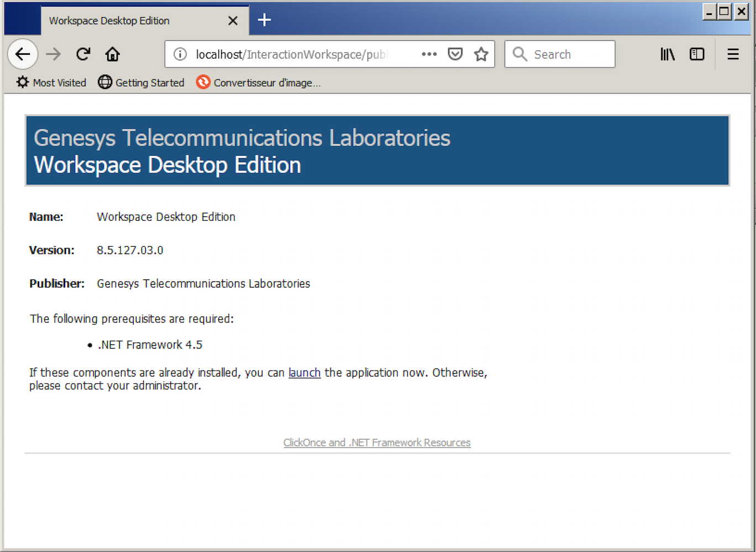Open the Firefox hamburger menu

click(x=733, y=54)
